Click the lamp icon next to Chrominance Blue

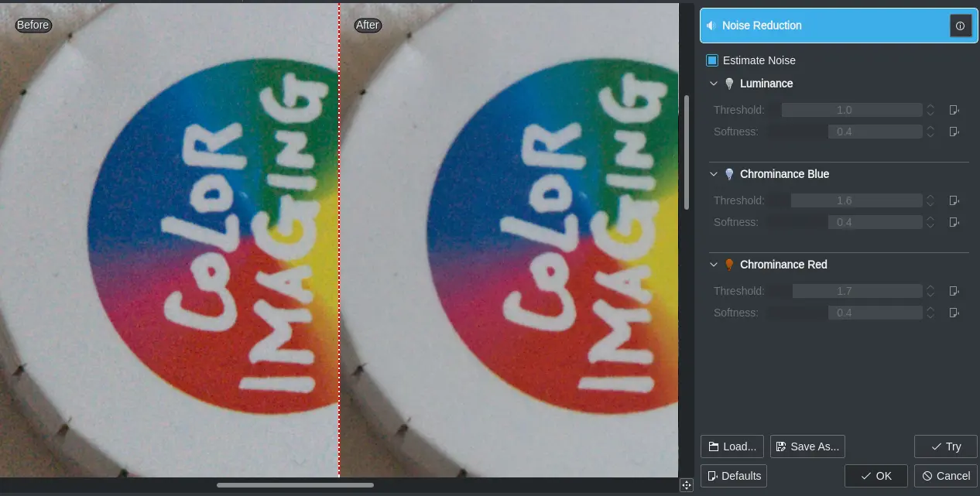728,174
